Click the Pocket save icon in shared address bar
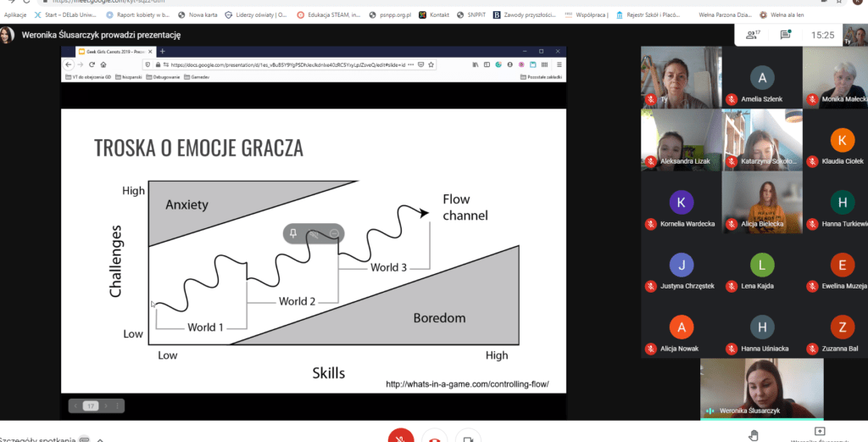 coord(420,64)
